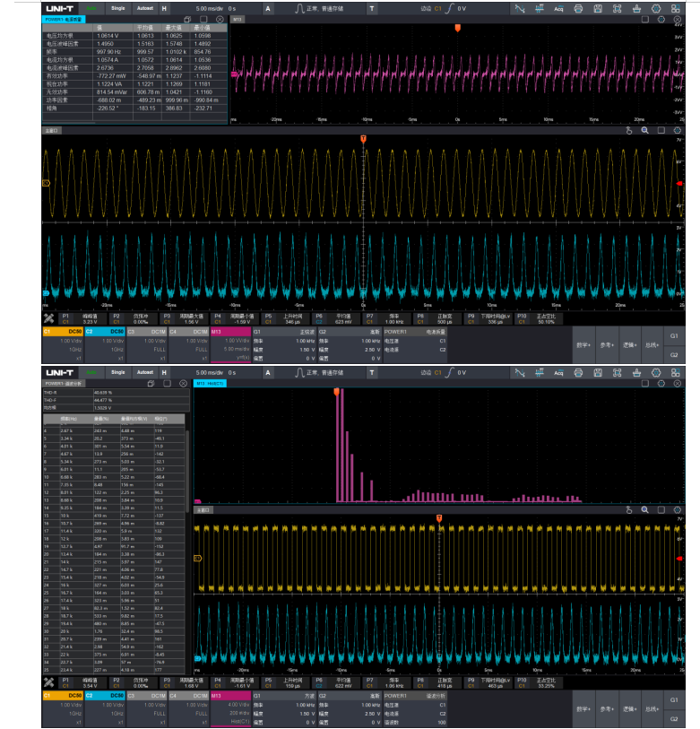700x729 pixels.
Task: Click the print icon in top oscilloscope toolbar
Action: pos(578,8)
